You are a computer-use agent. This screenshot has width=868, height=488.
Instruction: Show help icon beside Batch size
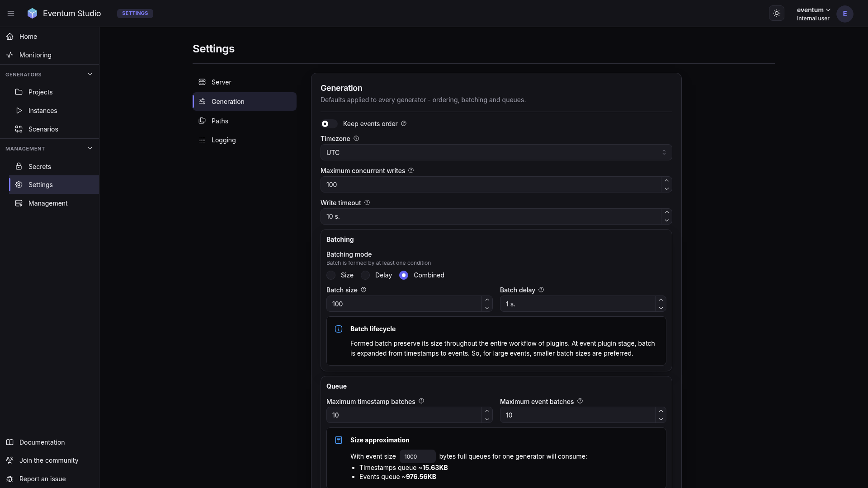pyautogui.click(x=363, y=290)
